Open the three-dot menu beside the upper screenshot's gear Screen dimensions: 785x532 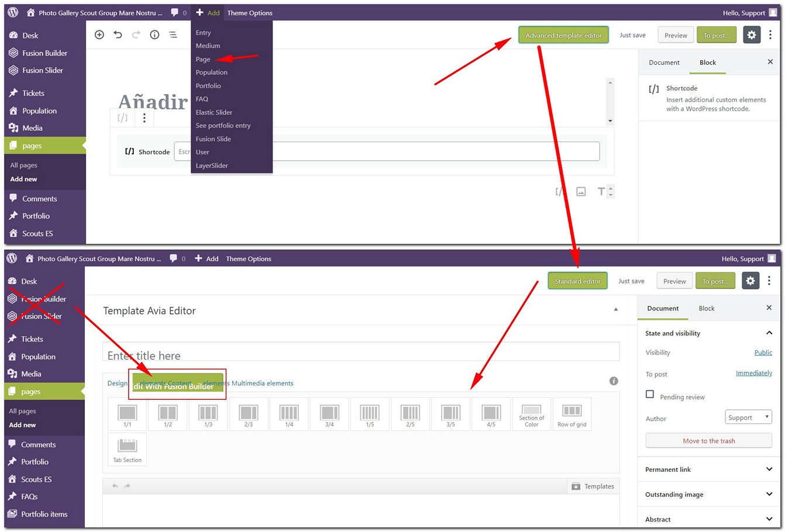(x=770, y=35)
